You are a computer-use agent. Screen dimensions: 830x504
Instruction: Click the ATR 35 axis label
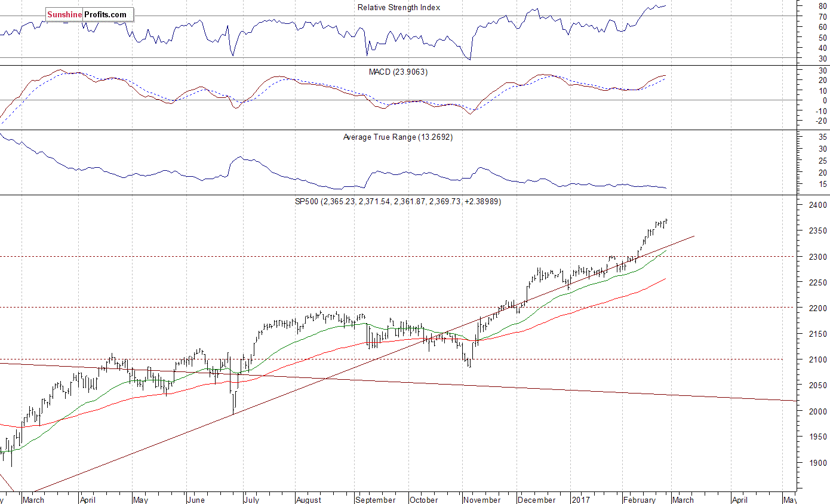click(x=823, y=137)
